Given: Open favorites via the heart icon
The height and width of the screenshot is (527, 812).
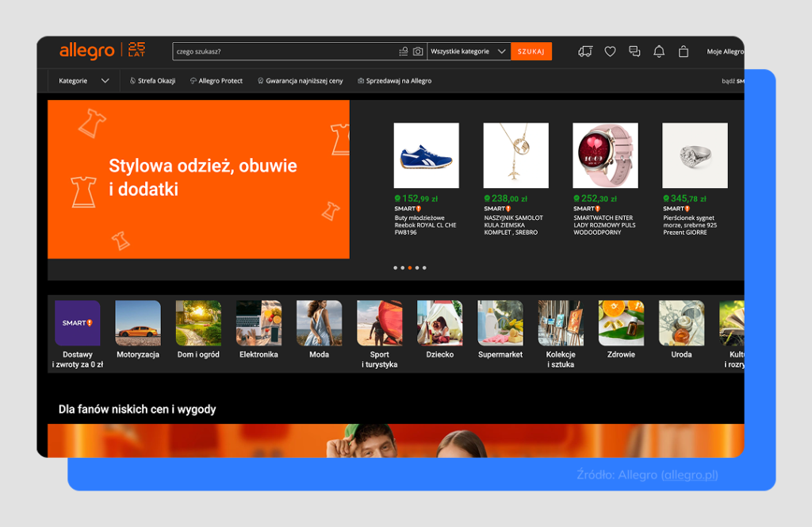Looking at the screenshot, I should 610,52.
